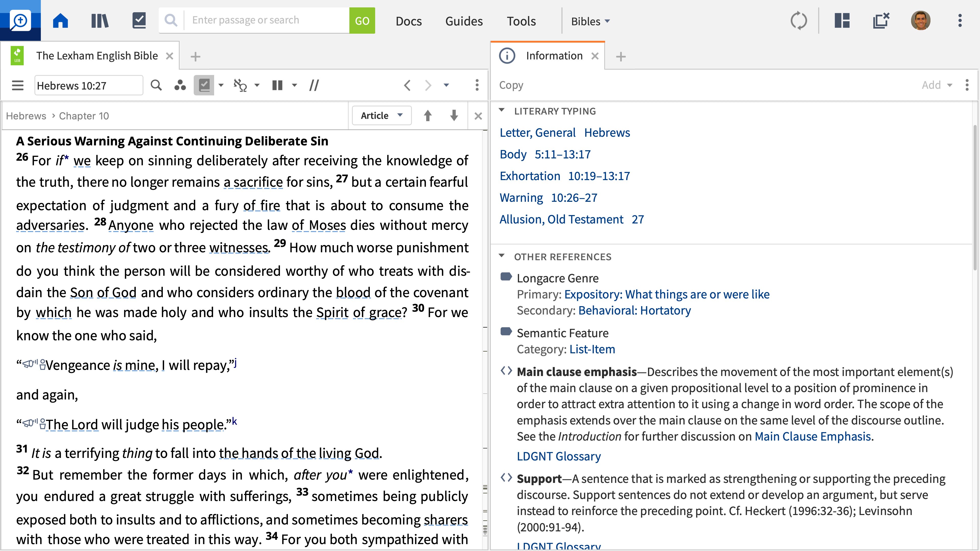Viewport: 980px width, 551px height.
Task: Click the Enter passage or search field
Action: 266,20
